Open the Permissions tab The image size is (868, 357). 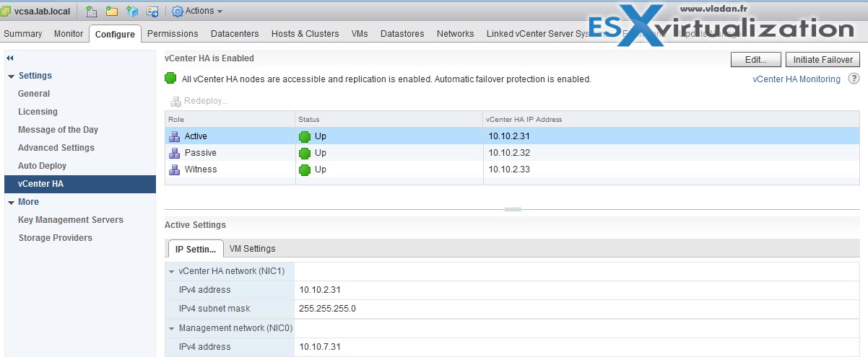click(173, 34)
